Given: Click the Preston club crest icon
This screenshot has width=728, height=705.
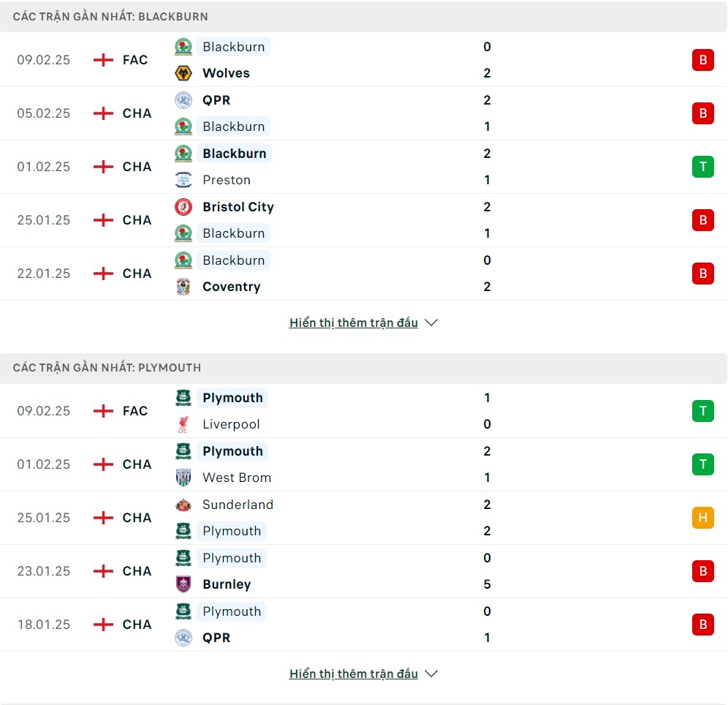Looking at the screenshot, I should click(x=183, y=180).
